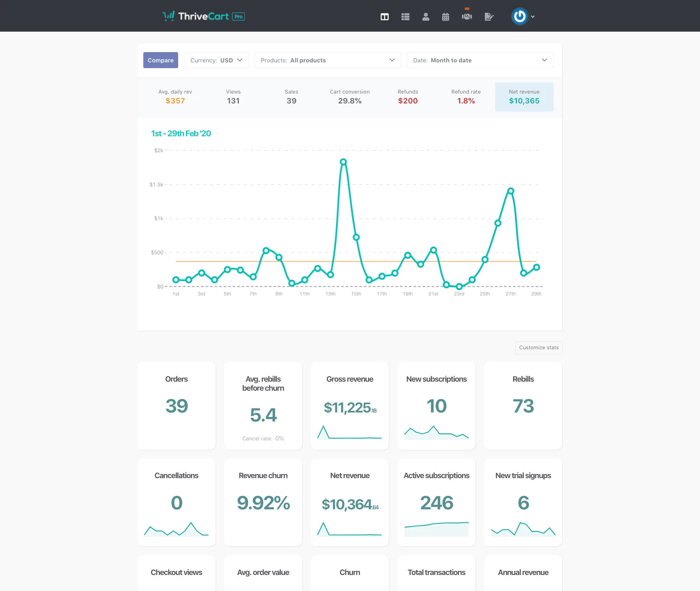Open the products list icon in the header

(405, 17)
